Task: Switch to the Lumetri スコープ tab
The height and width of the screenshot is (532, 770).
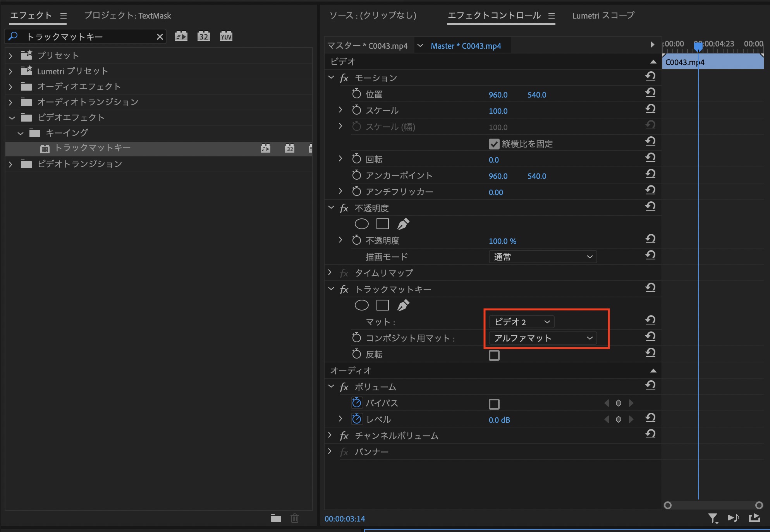Action: point(603,15)
